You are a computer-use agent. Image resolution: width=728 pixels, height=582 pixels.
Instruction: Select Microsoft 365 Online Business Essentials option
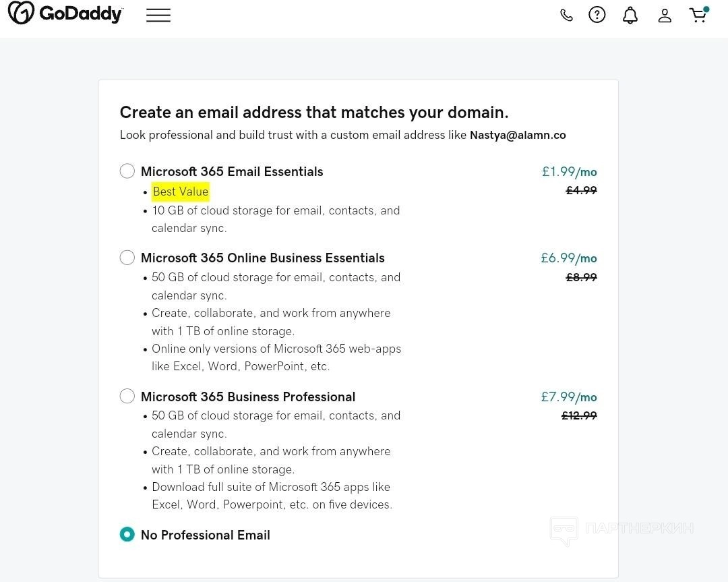(127, 258)
